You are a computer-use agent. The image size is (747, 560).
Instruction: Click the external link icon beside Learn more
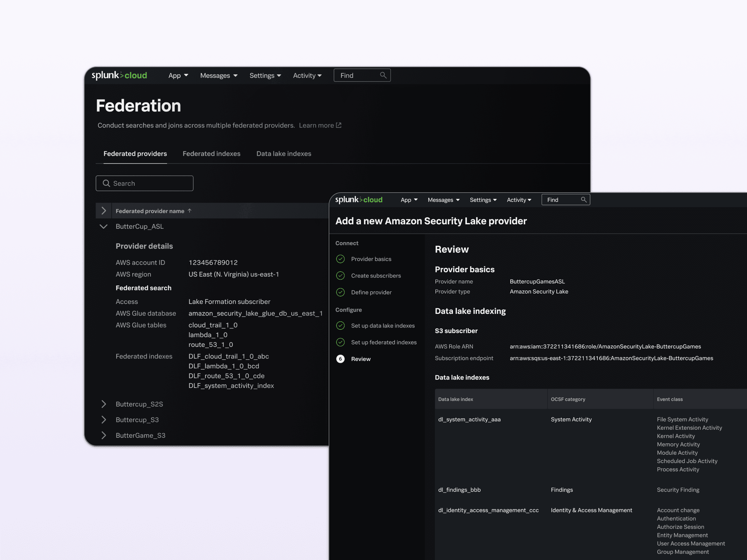point(338,125)
